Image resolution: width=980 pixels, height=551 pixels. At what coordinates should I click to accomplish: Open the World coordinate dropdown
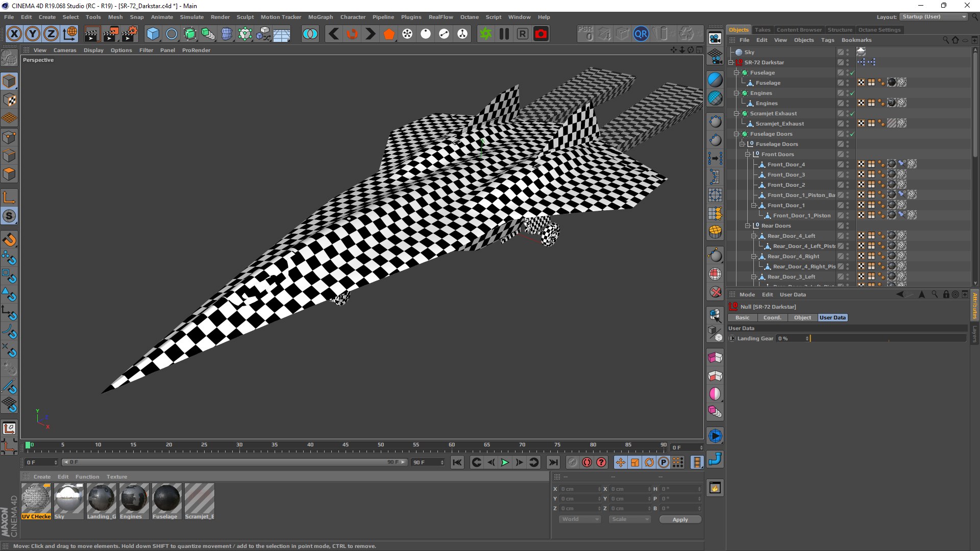pos(580,519)
